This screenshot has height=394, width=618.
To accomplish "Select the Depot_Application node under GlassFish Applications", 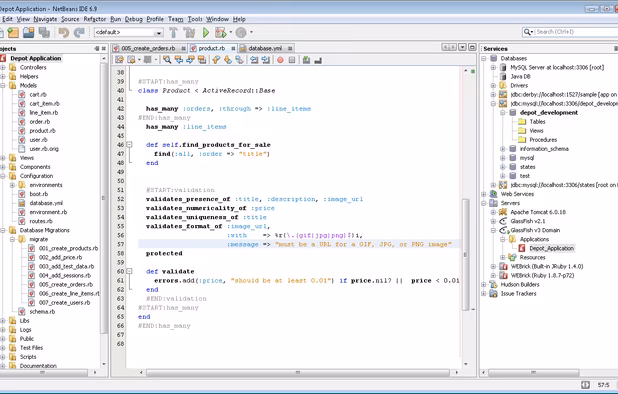I will point(551,248).
